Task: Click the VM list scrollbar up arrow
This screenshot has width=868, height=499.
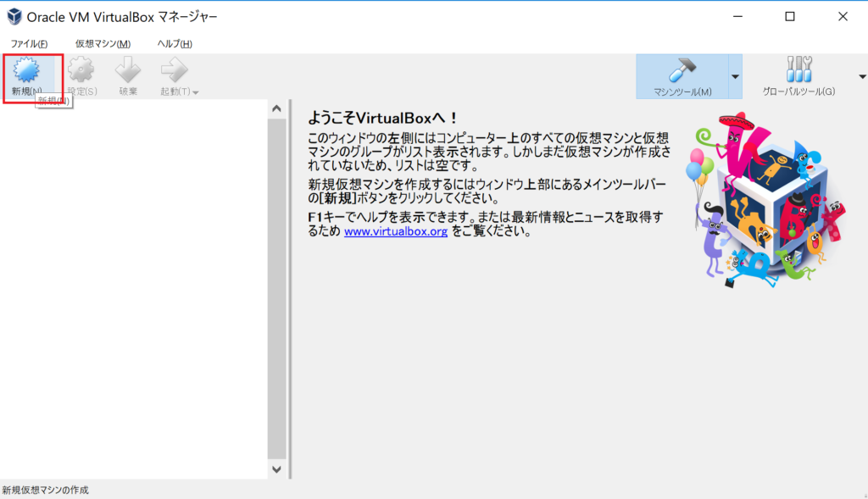Action: pyautogui.click(x=277, y=109)
